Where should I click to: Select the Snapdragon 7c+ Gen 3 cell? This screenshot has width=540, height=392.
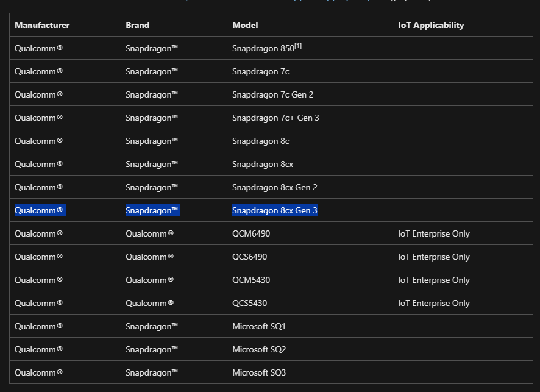coord(275,118)
